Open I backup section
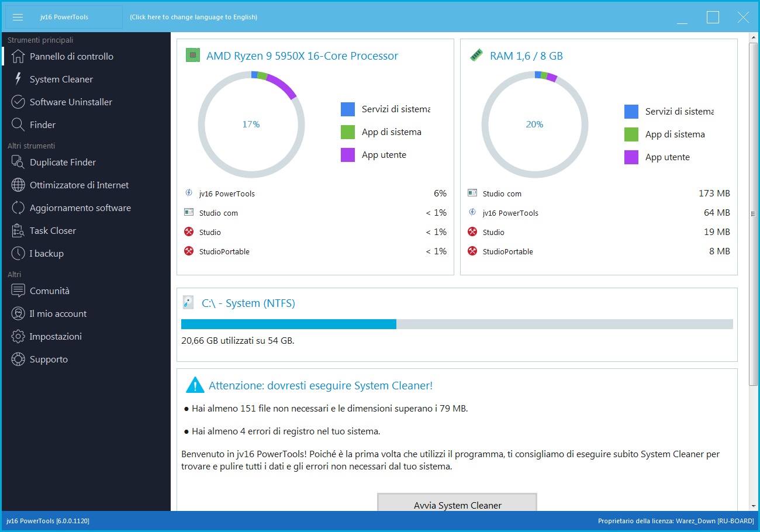Image resolution: width=760 pixels, height=532 pixels. (86, 253)
